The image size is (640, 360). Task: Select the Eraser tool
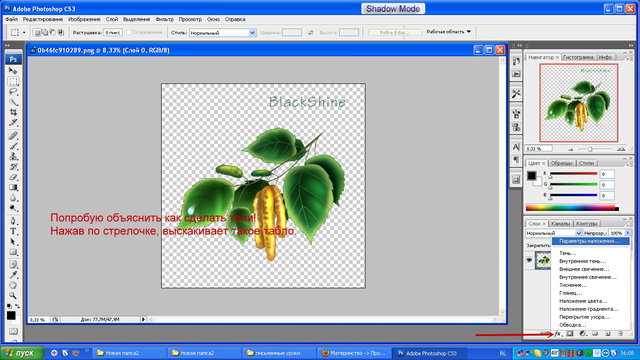pos(13,177)
